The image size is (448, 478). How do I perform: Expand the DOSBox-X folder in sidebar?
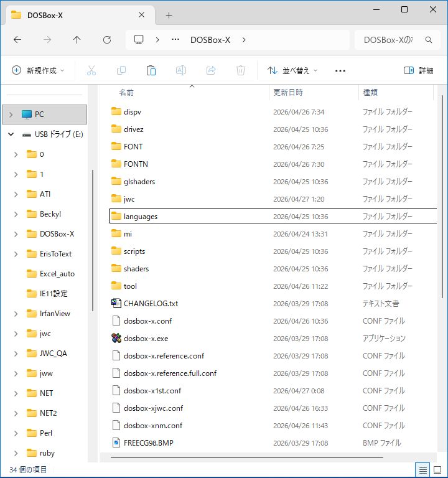tap(16, 234)
